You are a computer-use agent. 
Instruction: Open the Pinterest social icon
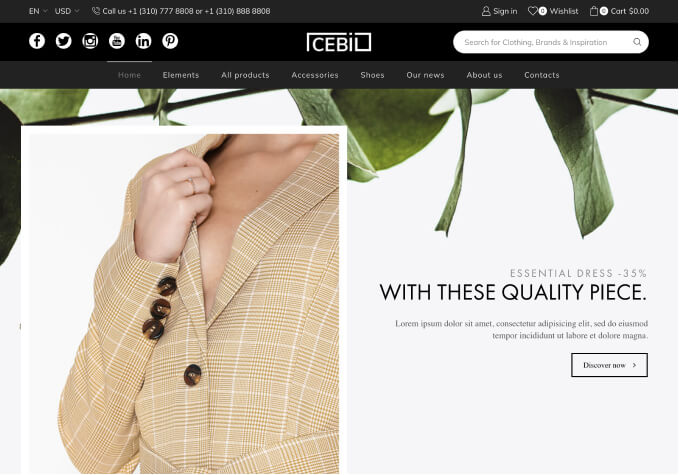pos(170,41)
